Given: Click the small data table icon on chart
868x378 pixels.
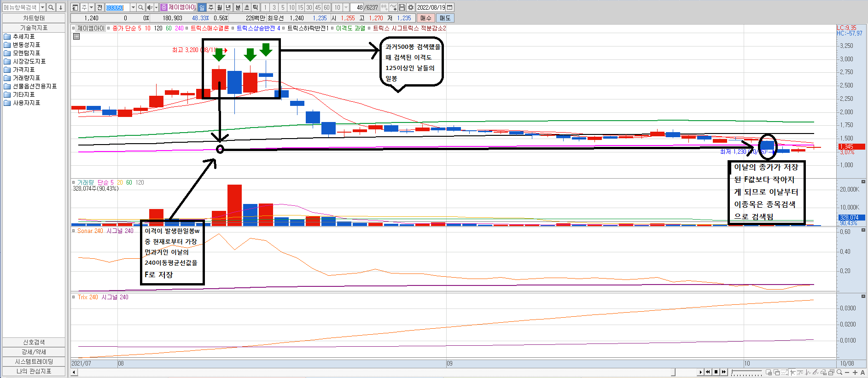Looking at the screenshot, I should 76,36.
